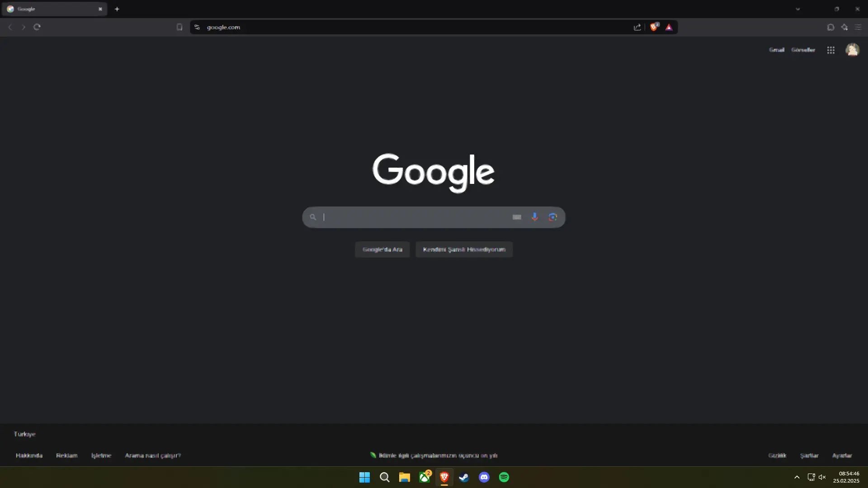868x488 pixels.
Task: Open the Reklam footer link
Action: (x=67, y=455)
